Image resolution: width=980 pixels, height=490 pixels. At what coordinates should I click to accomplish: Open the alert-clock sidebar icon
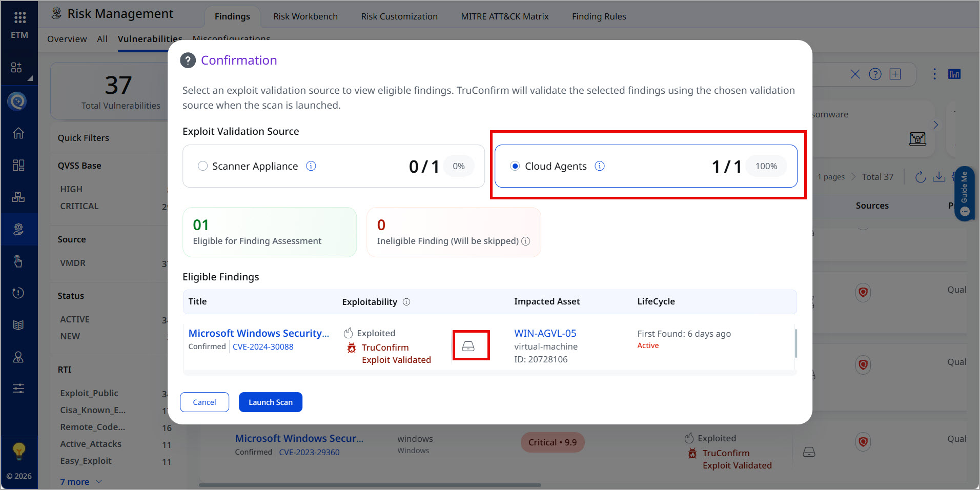18,293
